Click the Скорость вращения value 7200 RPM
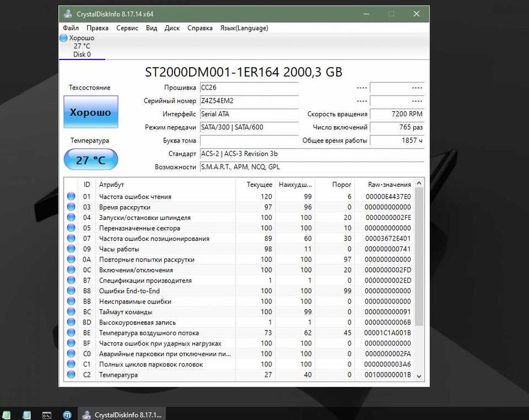Screen dimensions: 529x420 click(x=397, y=114)
